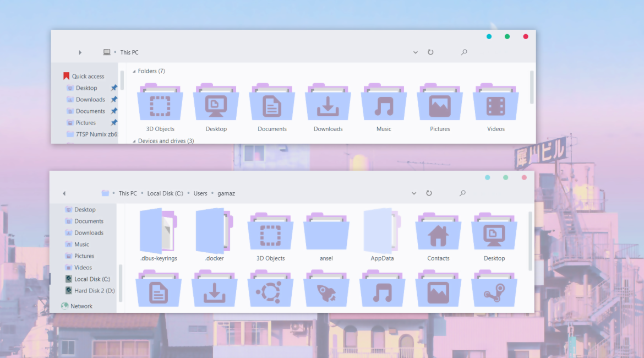Image resolution: width=644 pixels, height=358 pixels.
Task: Collapse the Folders (7) group
Action: click(134, 71)
